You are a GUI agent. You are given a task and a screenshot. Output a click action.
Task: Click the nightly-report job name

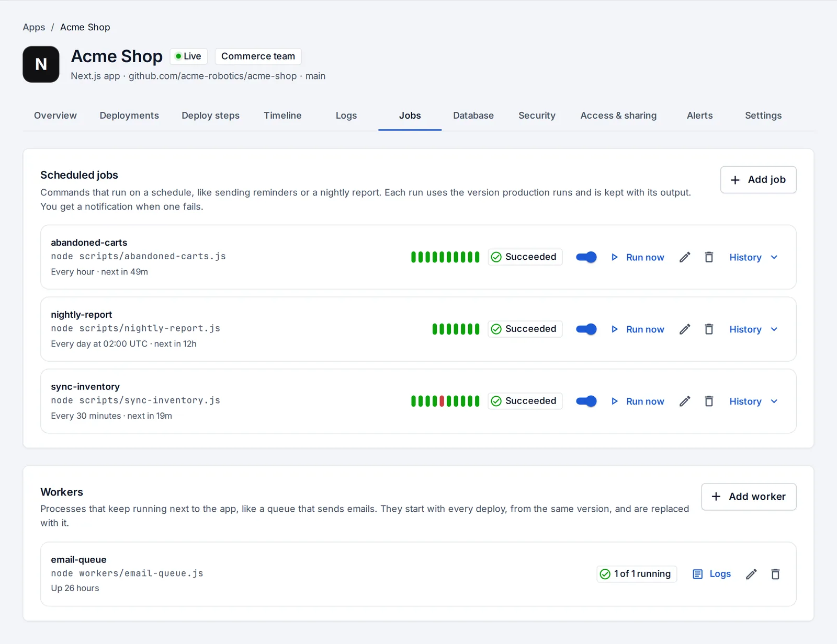pos(81,315)
